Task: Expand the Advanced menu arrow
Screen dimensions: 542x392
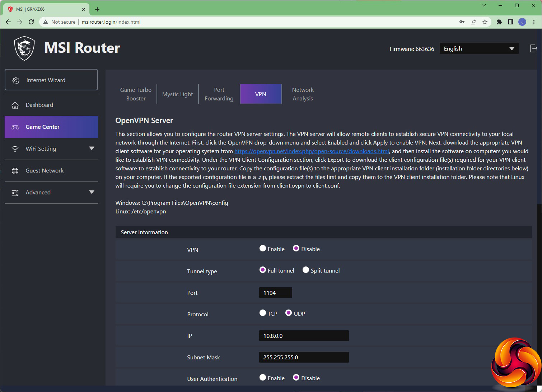Action: coord(92,192)
